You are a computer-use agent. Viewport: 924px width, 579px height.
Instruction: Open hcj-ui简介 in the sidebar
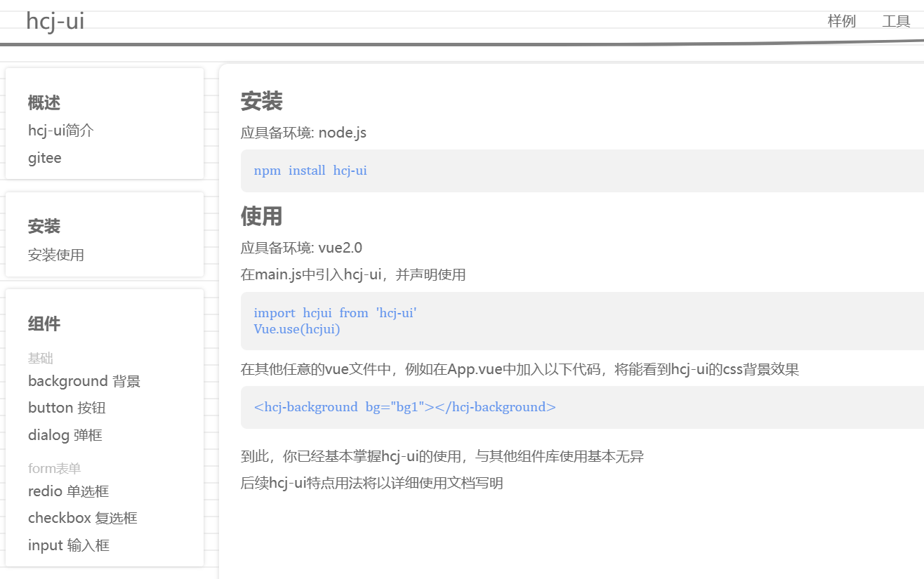point(61,131)
